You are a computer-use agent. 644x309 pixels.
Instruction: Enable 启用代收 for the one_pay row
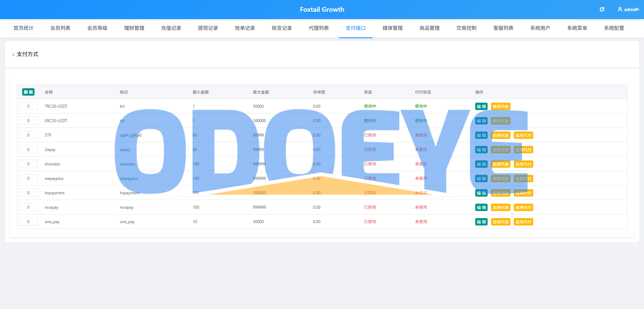(x=501, y=222)
